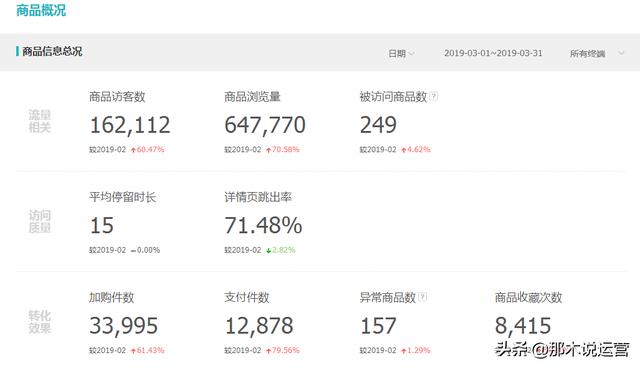Viewport: 640px width, 368px height.
Task: Click the 商品收藏次数 label
Action: [528, 297]
